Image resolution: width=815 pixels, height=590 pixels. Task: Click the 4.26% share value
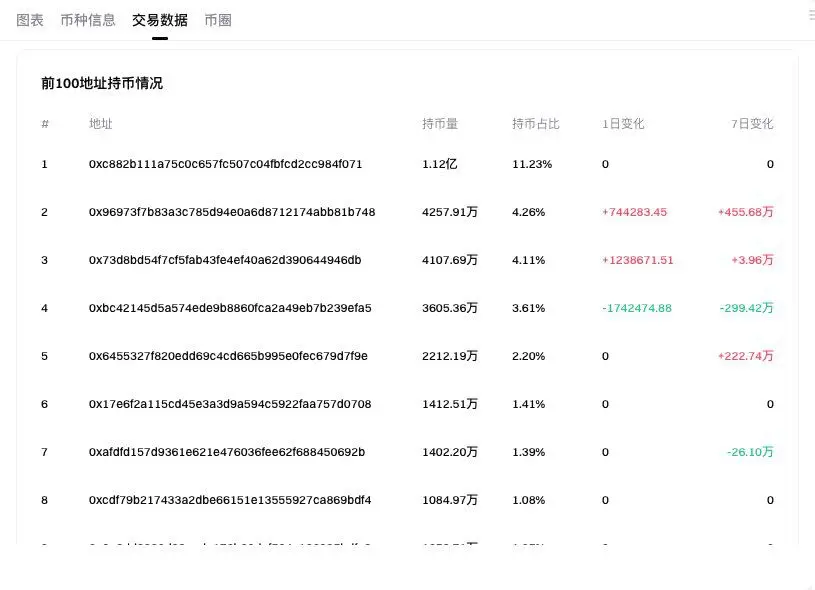pos(529,212)
